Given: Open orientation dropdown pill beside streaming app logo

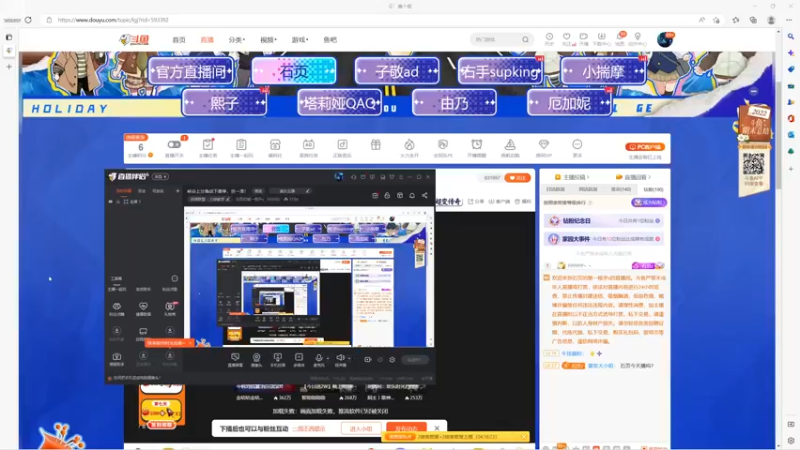Looking at the screenshot, I should 160,177.
